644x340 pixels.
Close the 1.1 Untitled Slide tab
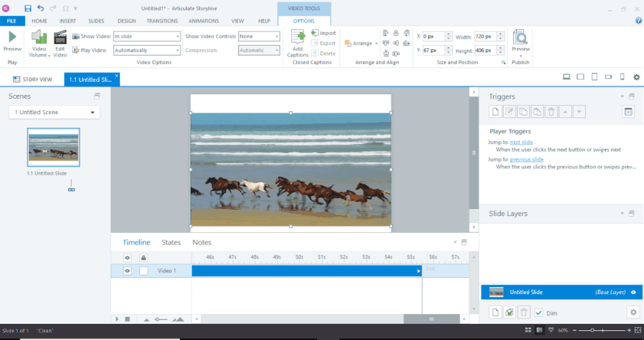(117, 75)
